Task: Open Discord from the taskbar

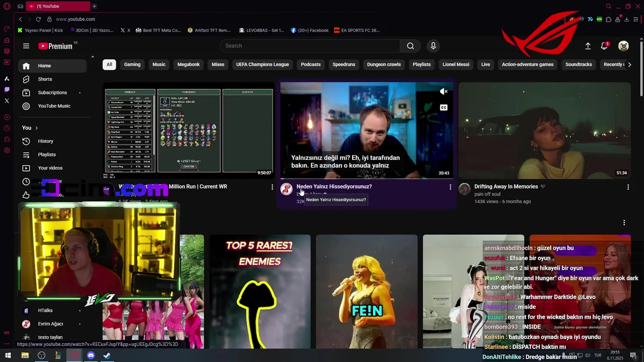Action: [91, 355]
